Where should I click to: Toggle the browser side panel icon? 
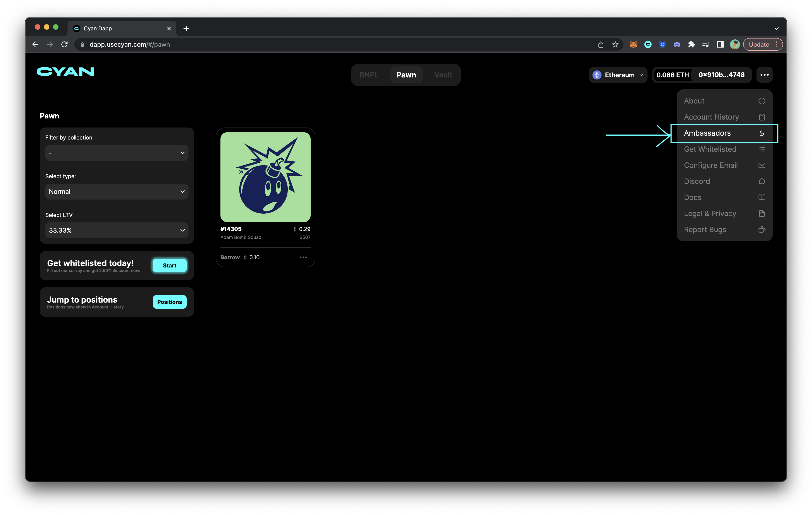coord(720,44)
